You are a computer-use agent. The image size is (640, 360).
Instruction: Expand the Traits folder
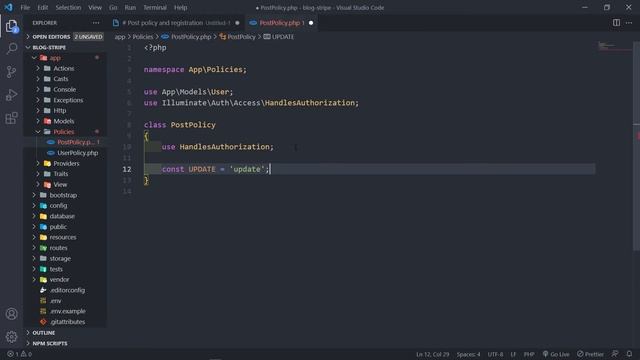tap(61, 174)
